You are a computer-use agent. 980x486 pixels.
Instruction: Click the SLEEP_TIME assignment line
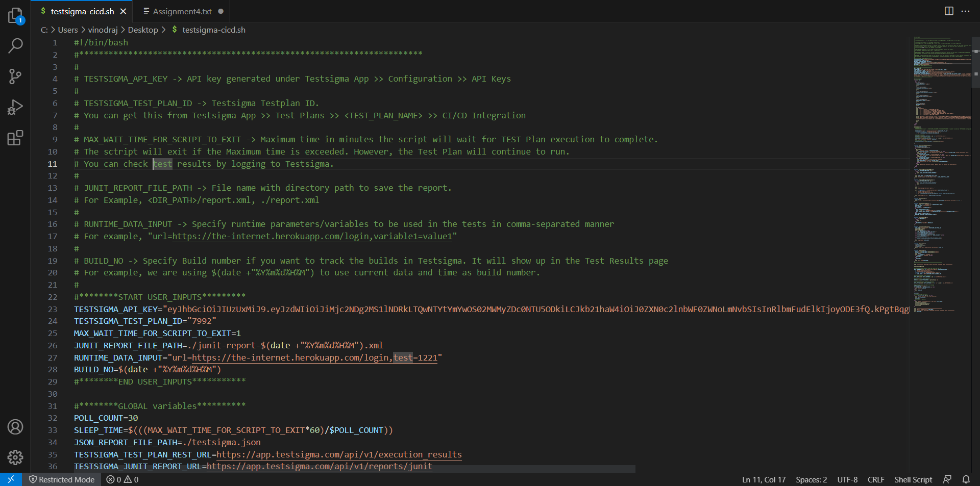coord(233,430)
